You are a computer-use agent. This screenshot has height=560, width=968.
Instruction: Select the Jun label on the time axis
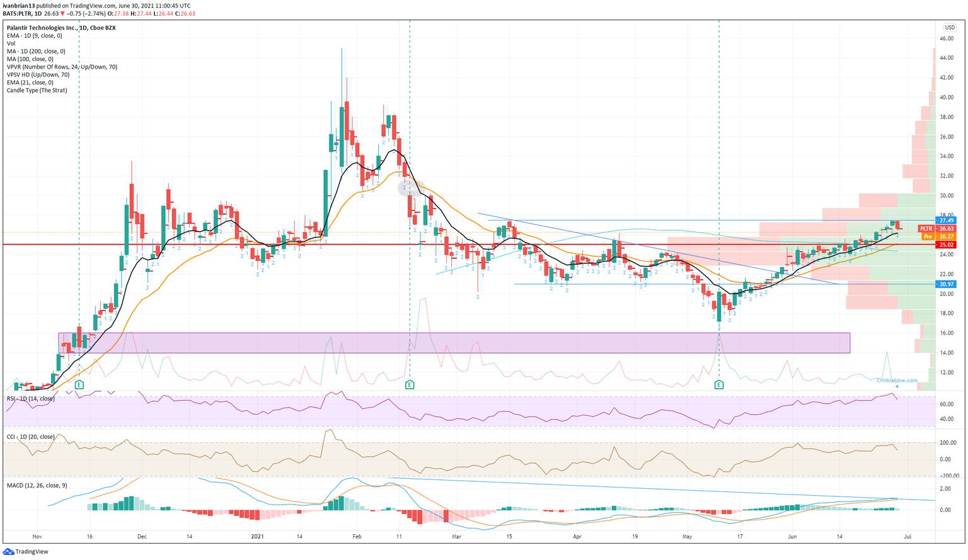[x=792, y=537]
